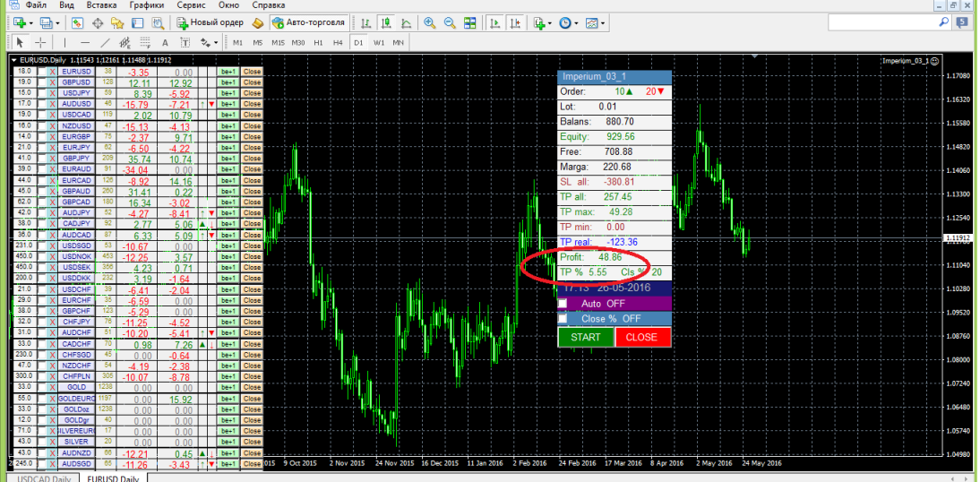The image size is (980, 482).
Task: Toggle the Авто-торговля button
Action: [x=309, y=23]
